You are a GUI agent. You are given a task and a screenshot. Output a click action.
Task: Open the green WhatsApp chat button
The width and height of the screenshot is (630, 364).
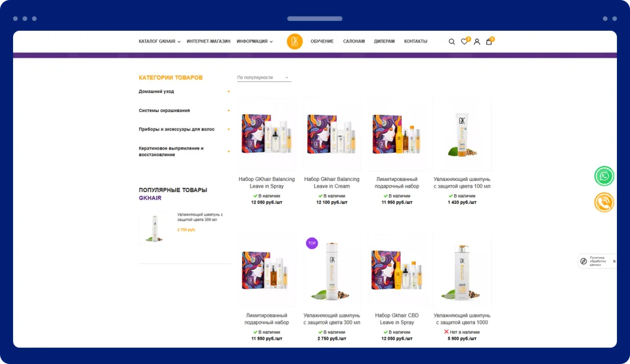[604, 176]
